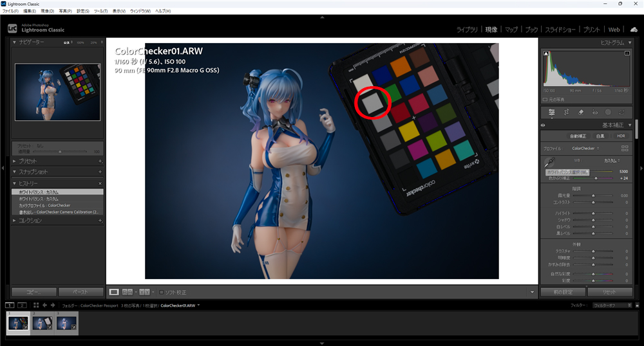Open the File menu
This screenshot has height=346, width=644.
click(10, 11)
